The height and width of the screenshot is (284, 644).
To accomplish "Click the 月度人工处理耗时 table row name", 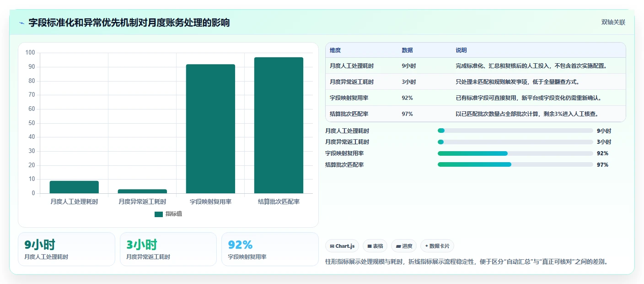I will point(352,66).
